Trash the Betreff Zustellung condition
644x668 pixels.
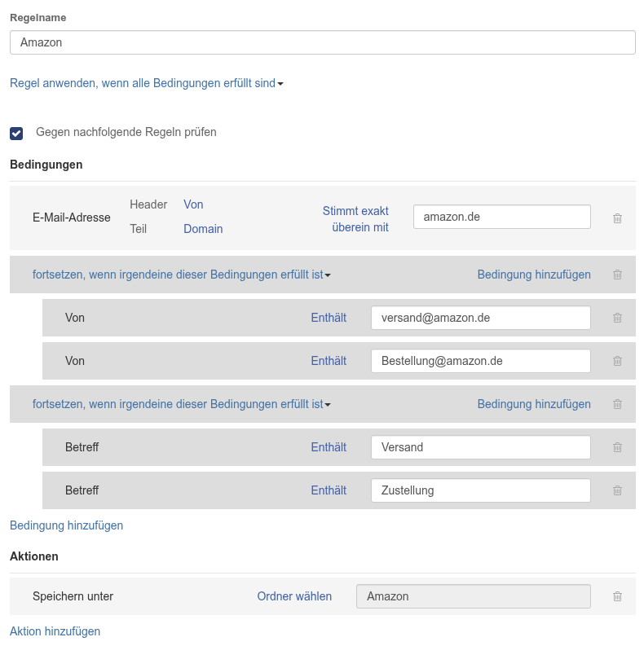coord(617,490)
